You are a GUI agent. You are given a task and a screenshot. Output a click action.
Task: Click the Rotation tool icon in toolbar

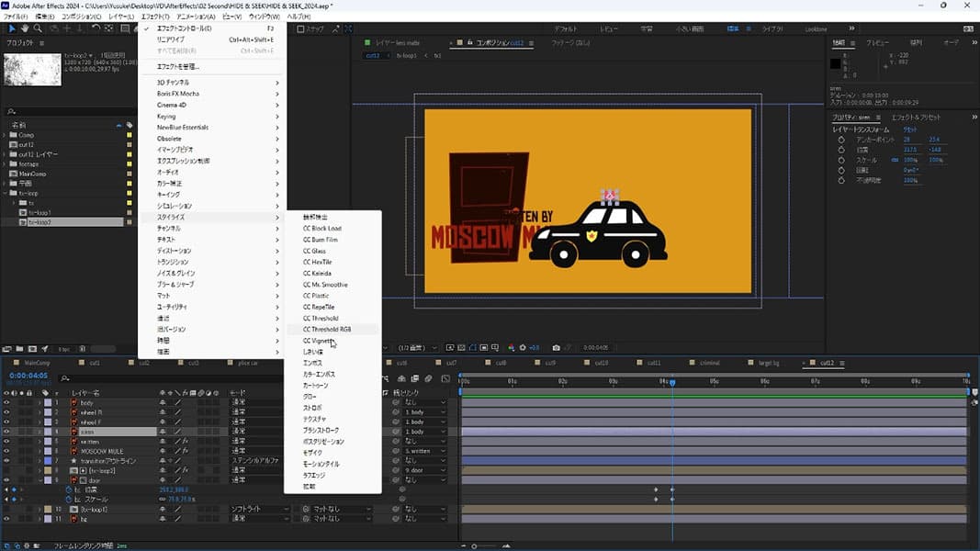coord(96,28)
